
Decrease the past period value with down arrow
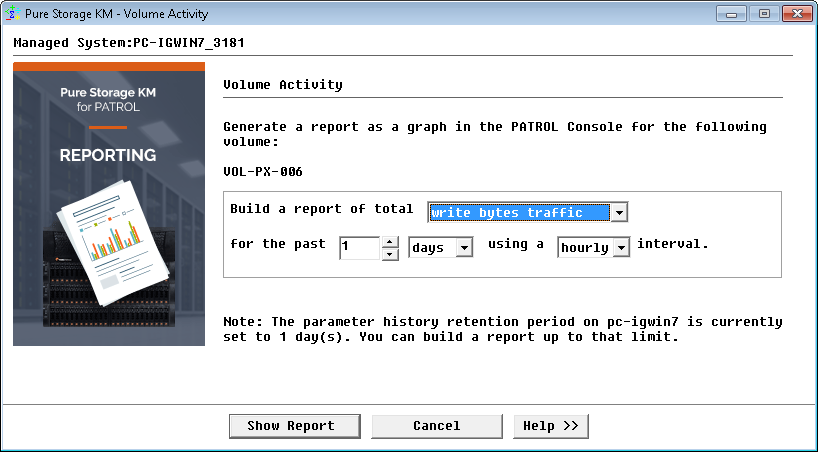[x=390, y=254]
